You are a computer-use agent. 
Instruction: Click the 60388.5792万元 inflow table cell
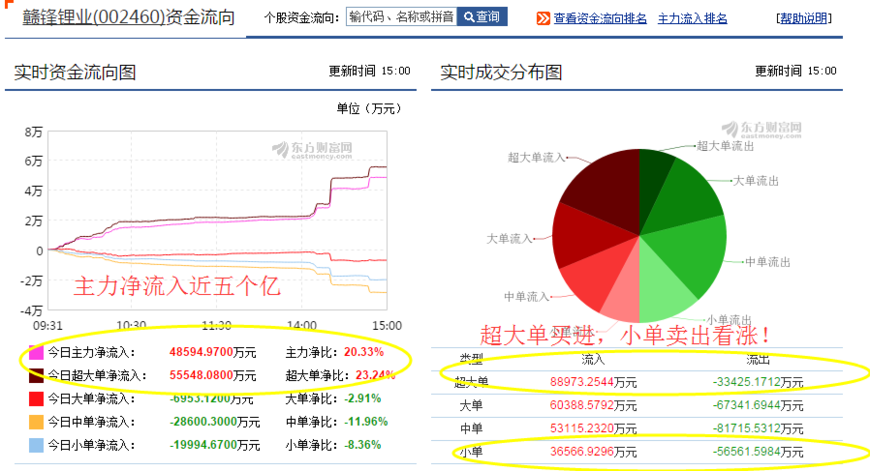coord(593,406)
